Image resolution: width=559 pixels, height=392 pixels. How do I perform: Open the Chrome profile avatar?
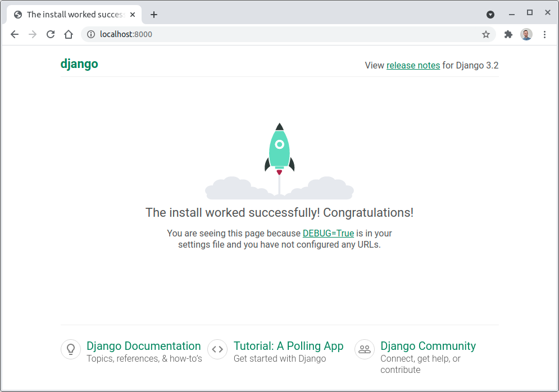coord(526,34)
